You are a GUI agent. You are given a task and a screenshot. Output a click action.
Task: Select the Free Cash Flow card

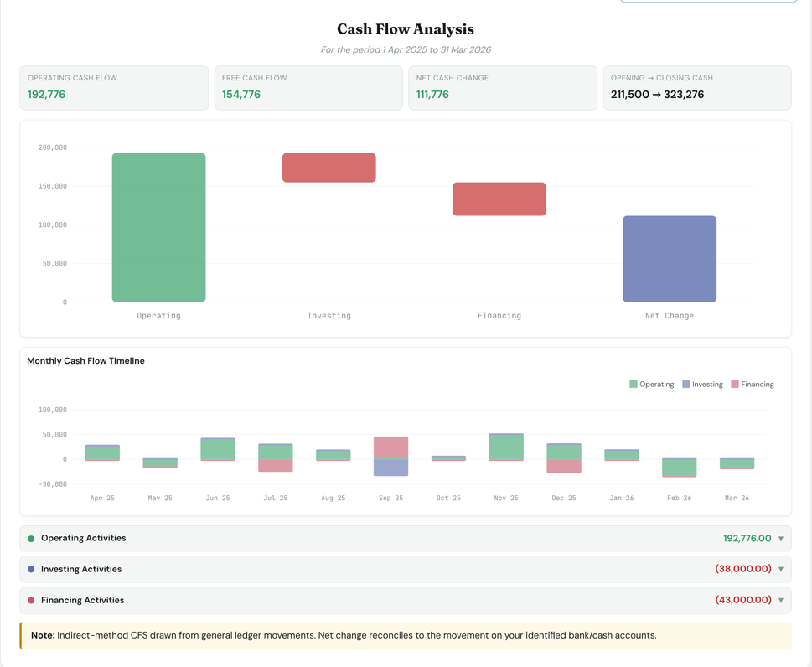pyautogui.click(x=308, y=87)
